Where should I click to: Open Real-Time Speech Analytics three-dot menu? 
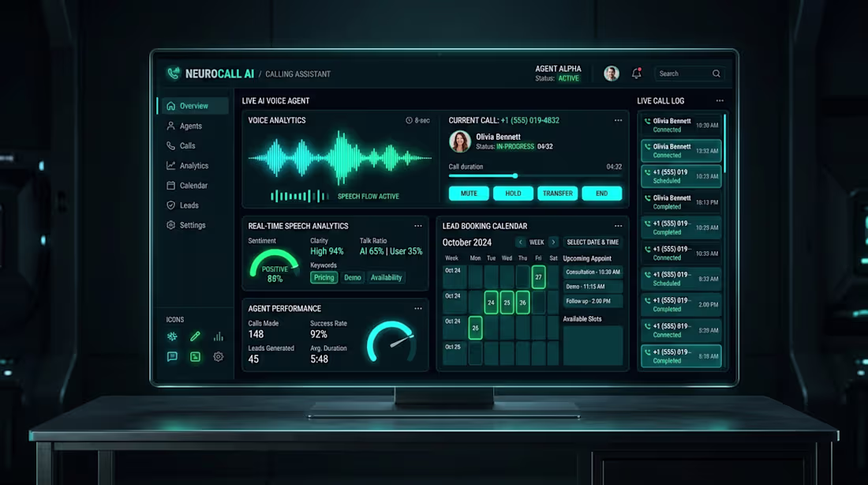[418, 226]
